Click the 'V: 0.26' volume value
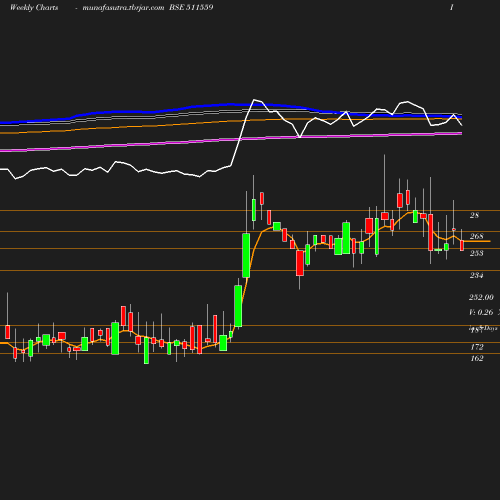The image size is (500, 500). point(481,312)
